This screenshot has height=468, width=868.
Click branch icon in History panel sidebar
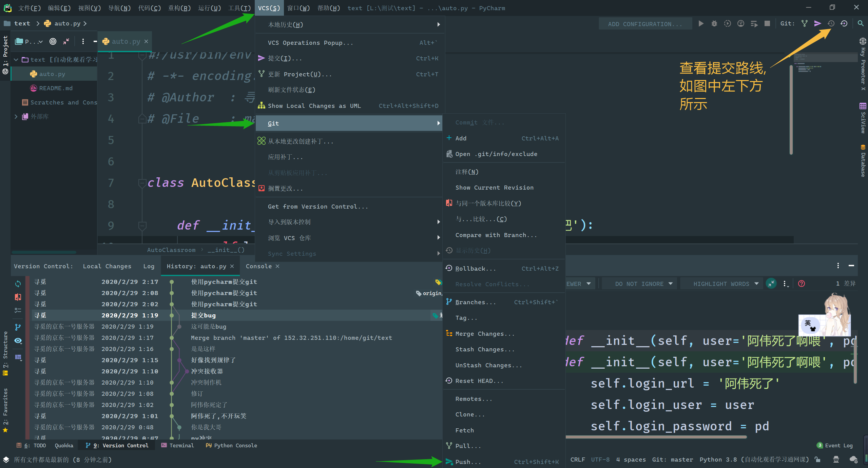(18, 327)
